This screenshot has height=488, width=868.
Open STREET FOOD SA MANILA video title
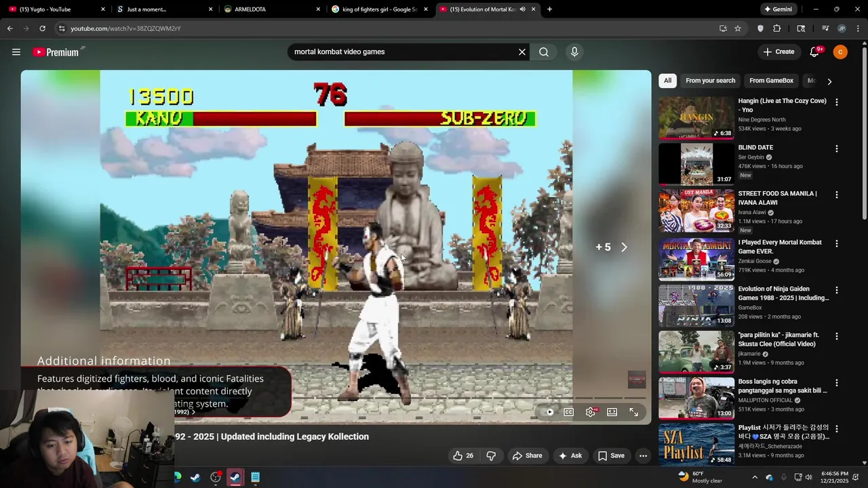pyautogui.click(x=777, y=198)
